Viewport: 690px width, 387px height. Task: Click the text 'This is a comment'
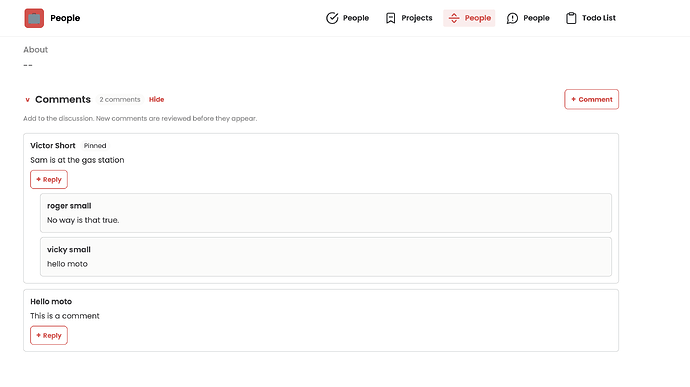tap(65, 316)
